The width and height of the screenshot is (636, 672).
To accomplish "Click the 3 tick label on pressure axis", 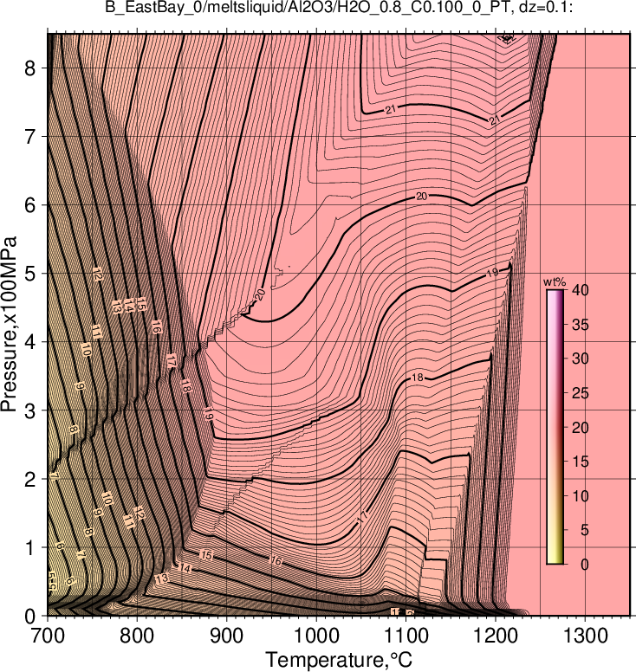I will [x=29, y=410].
